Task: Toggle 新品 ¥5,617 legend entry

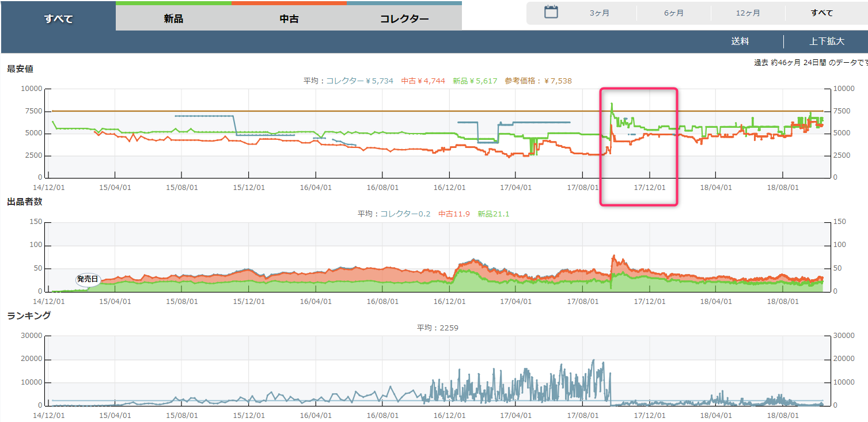Action: (475, 81)
